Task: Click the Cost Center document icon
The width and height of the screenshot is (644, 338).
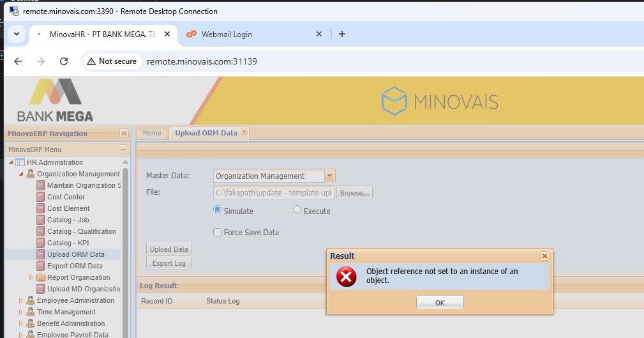Action: [41, 197]
